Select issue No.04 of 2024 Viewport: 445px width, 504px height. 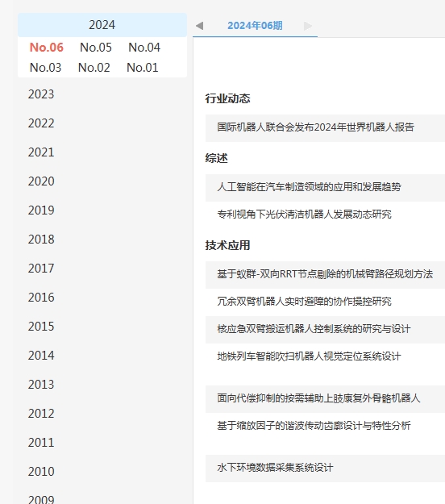pyautogui.click(x=144, y=48)
